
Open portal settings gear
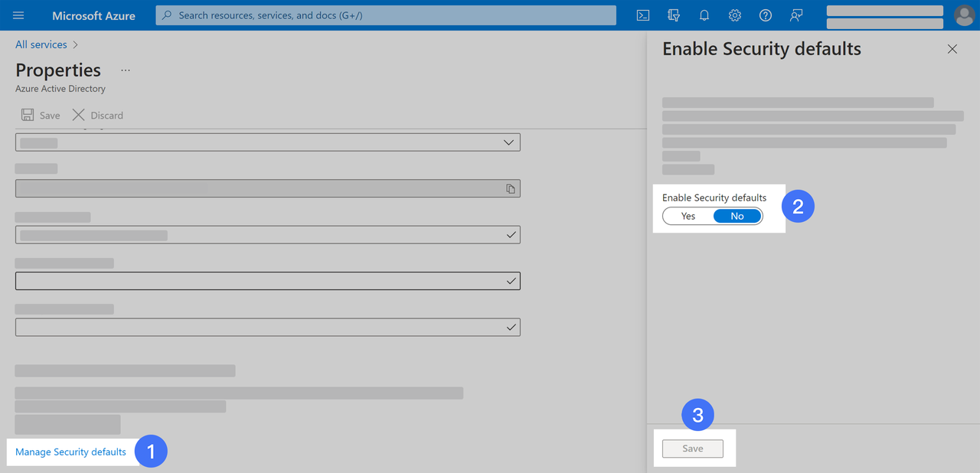(x=735, y=15)
